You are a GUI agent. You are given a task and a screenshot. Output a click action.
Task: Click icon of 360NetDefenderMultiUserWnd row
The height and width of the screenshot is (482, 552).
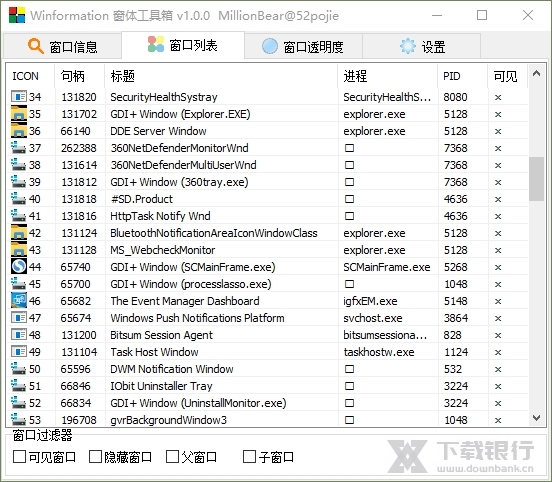point(19,164)
